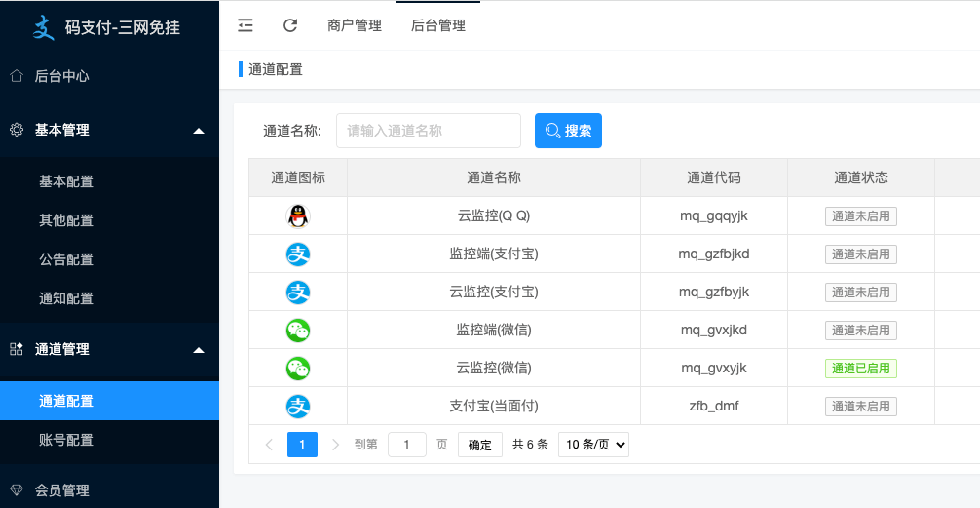Click the Alipay icon in 监控端(支付宝) row
The width and height of the screenshot is (980, 508).
pos(298,254)
